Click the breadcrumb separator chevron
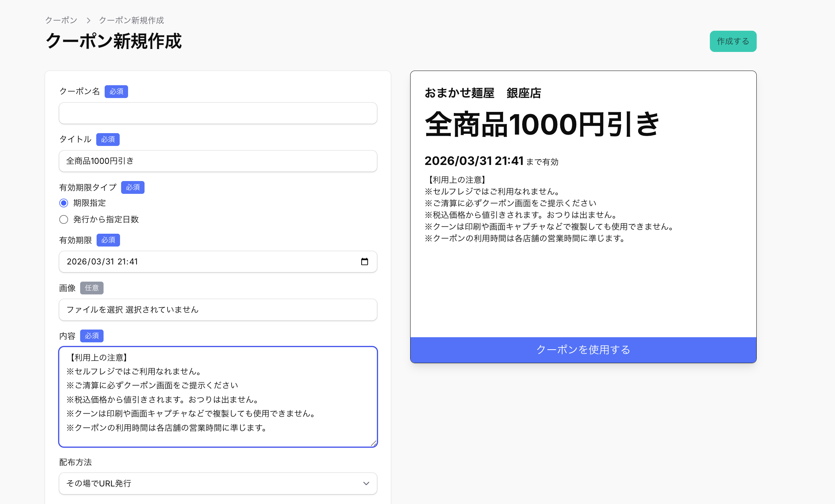This screenshot has height=504, width=835. click(x=88, y=20)
